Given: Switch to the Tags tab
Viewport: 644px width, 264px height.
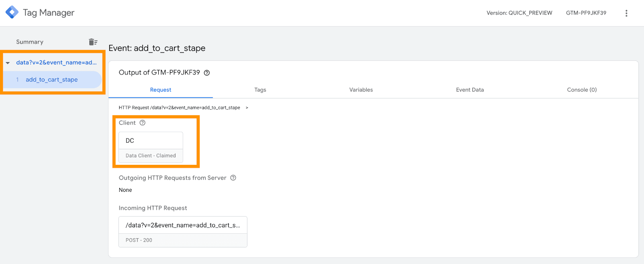Looking at the screenshot, I should [260, 89].
